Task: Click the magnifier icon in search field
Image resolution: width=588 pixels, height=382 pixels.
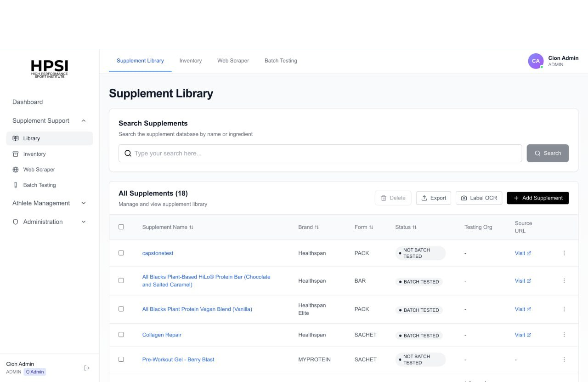Action: 128,154
